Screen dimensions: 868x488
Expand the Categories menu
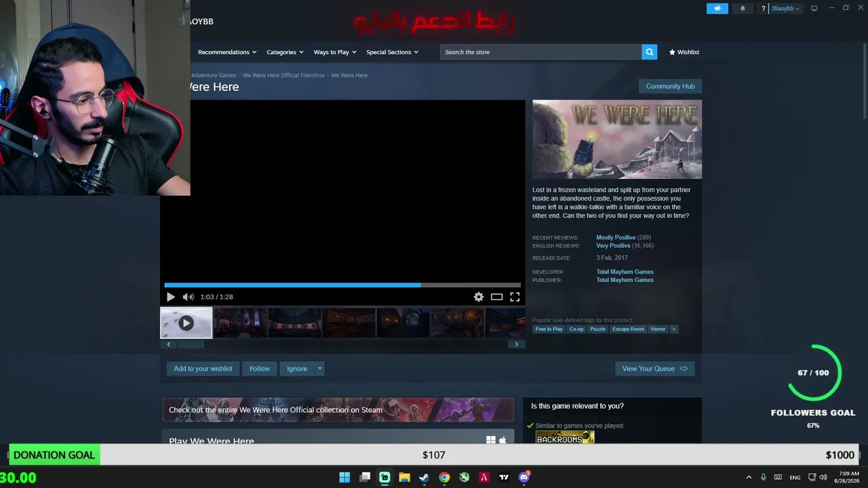coord(285,52)
